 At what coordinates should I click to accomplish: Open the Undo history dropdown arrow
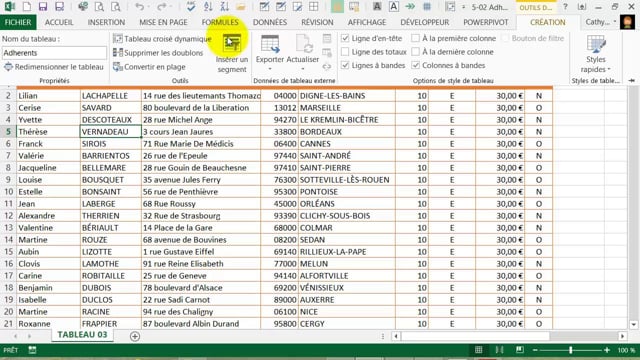coord(148,7)
